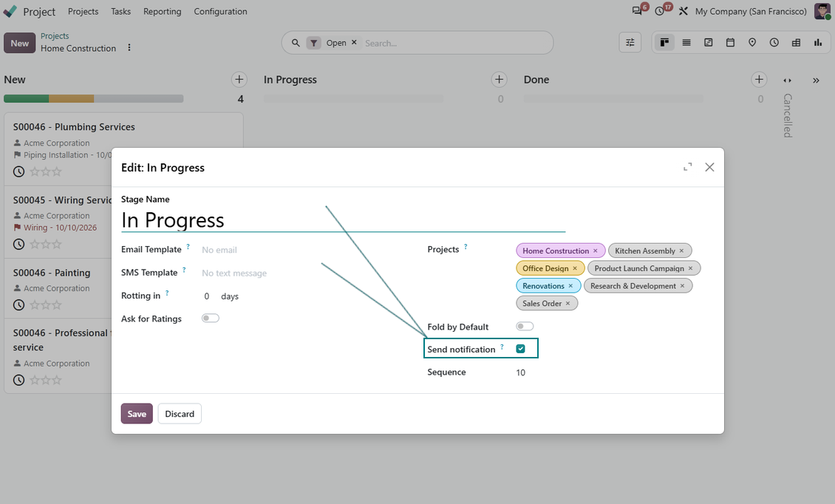Expand the hidden columns double chevron

(x=816, y=81)
